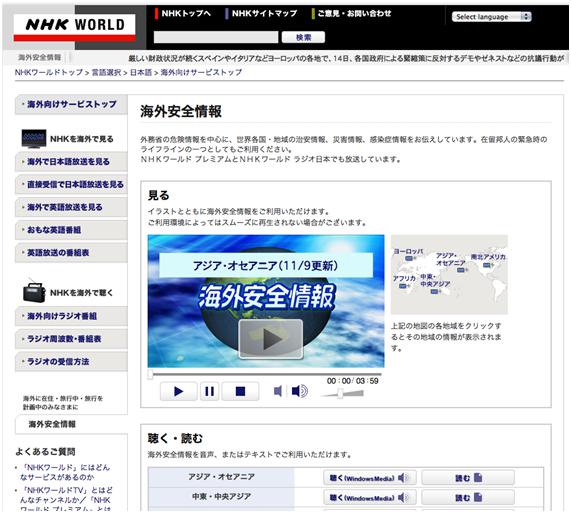Open おもな英語番組 sidebar item
571x513 pixels.
(71, 230)
